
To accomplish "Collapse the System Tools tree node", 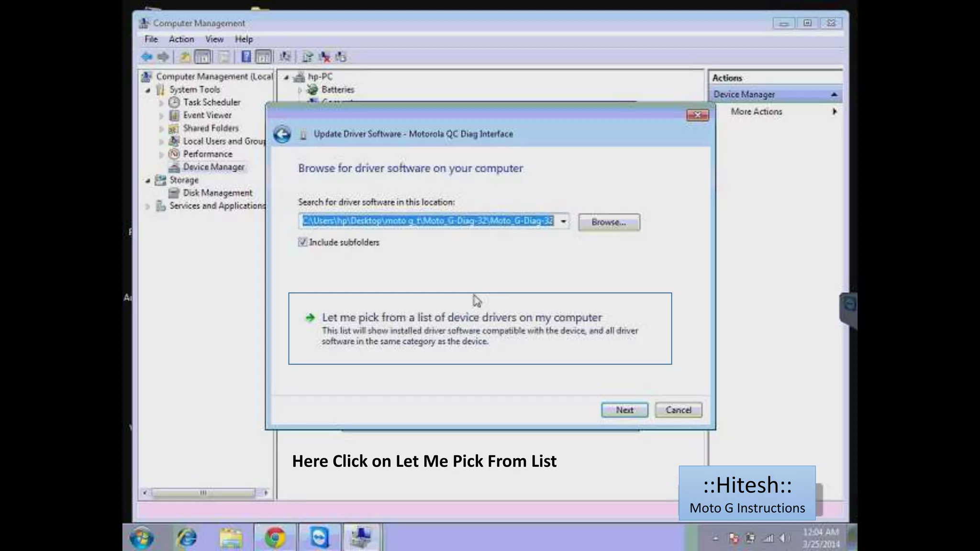I will pyautogui.click(x=148, y=90).
